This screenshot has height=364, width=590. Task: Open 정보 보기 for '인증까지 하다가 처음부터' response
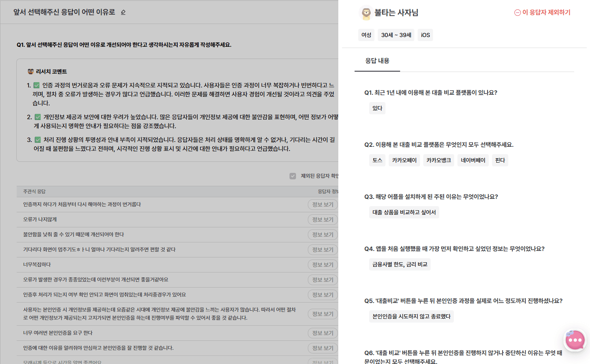pyautogui.click(x=323, y=205)
